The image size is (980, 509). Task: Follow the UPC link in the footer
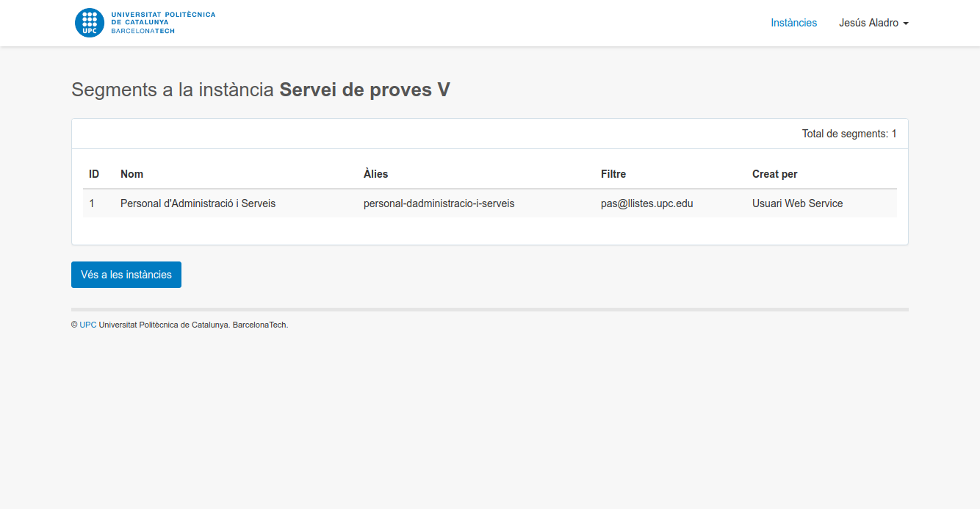click(x=87, y=325)
